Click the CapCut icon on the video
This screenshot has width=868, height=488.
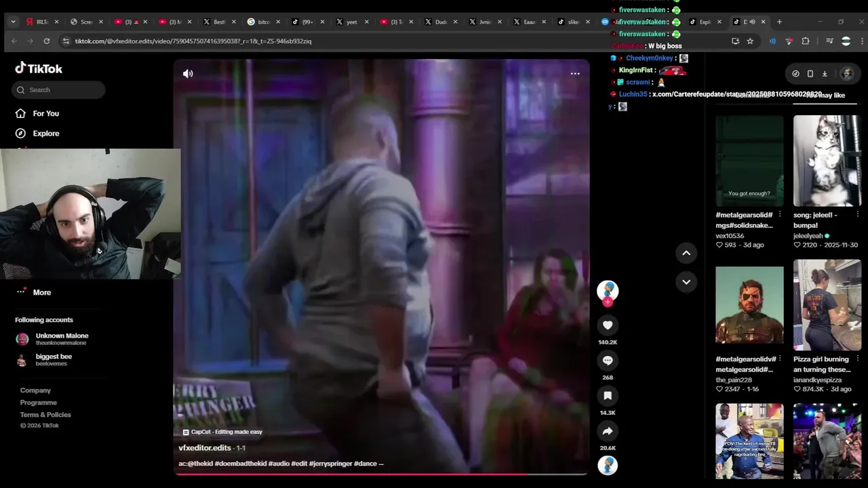click(186, 432)
